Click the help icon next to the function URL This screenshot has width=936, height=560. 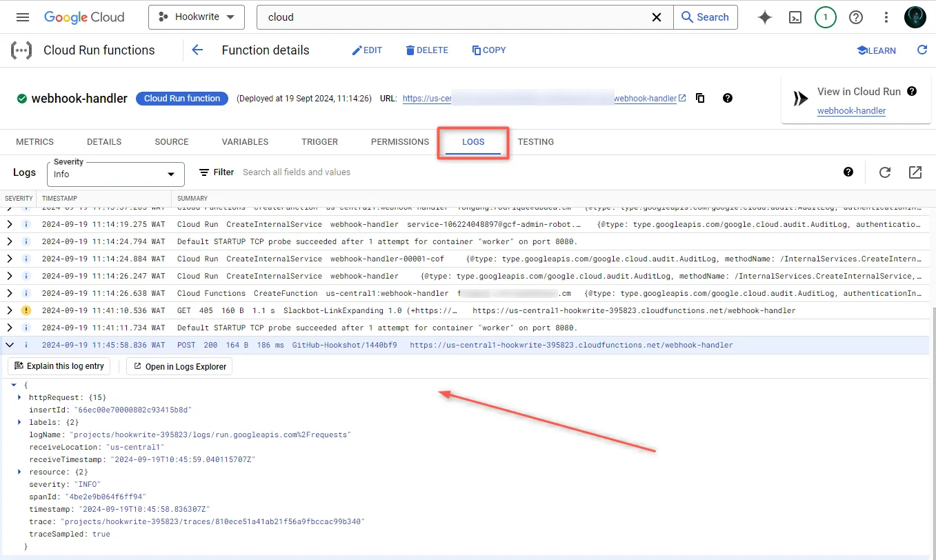tap(727, 98)
